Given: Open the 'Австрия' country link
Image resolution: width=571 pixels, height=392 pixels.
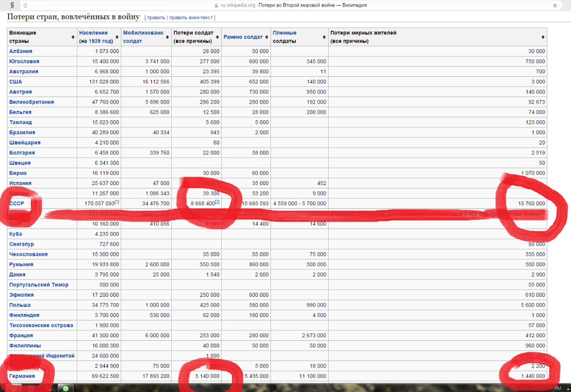Looking at the screenshot, I should pos(20,92).
